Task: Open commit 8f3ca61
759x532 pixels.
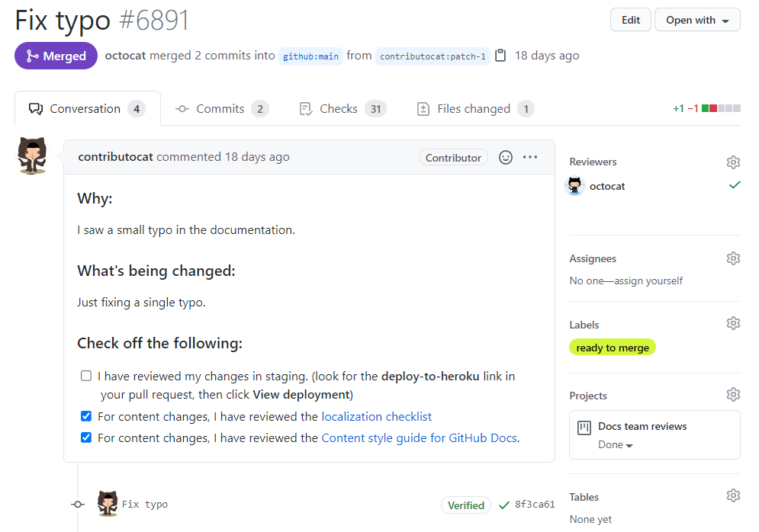Action: pyautogui.click(x=542, y=504)
